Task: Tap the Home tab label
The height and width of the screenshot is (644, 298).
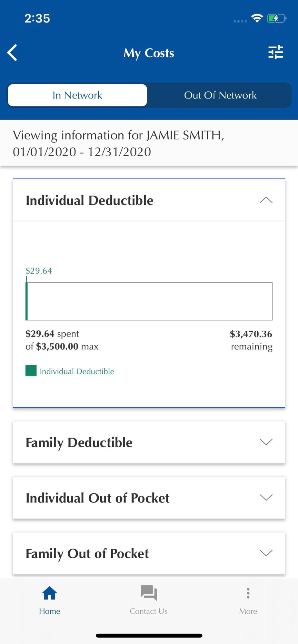Action: tap(49, 611)
